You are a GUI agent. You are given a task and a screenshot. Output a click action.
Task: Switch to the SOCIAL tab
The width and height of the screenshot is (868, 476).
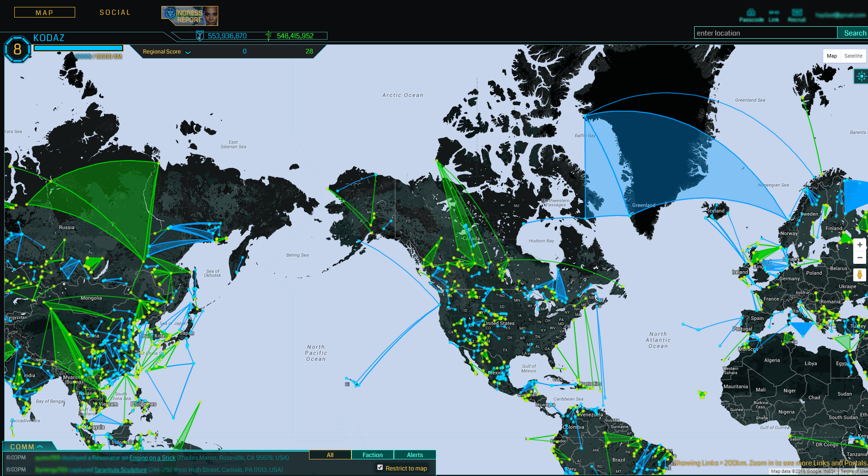click(115, 12)
